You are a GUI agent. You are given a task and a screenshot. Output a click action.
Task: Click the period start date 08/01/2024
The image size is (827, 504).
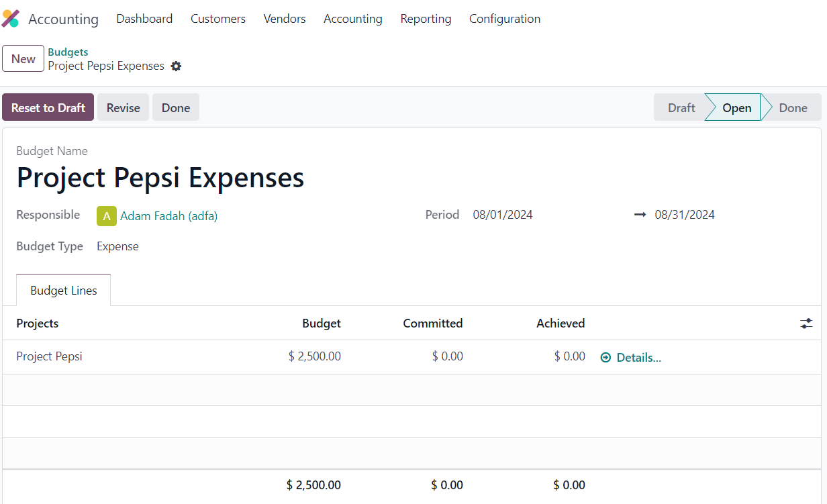click(503, 215)
